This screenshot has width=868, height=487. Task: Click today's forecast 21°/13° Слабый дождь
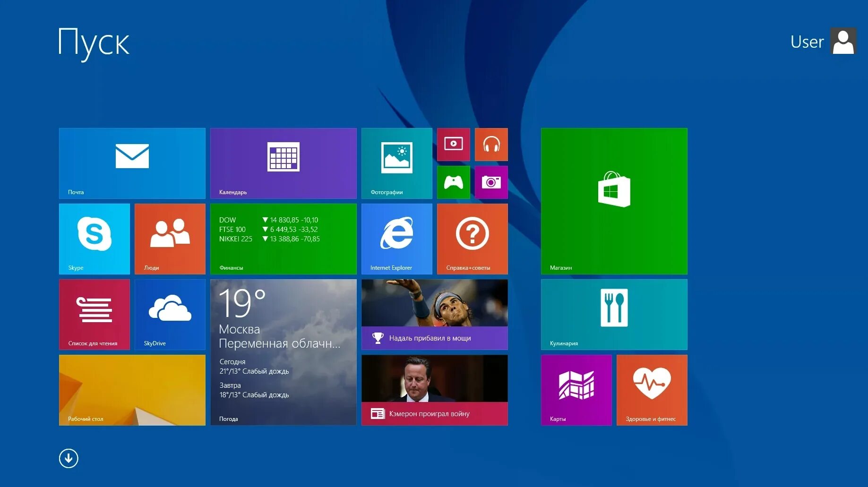[x=254, y=371]
